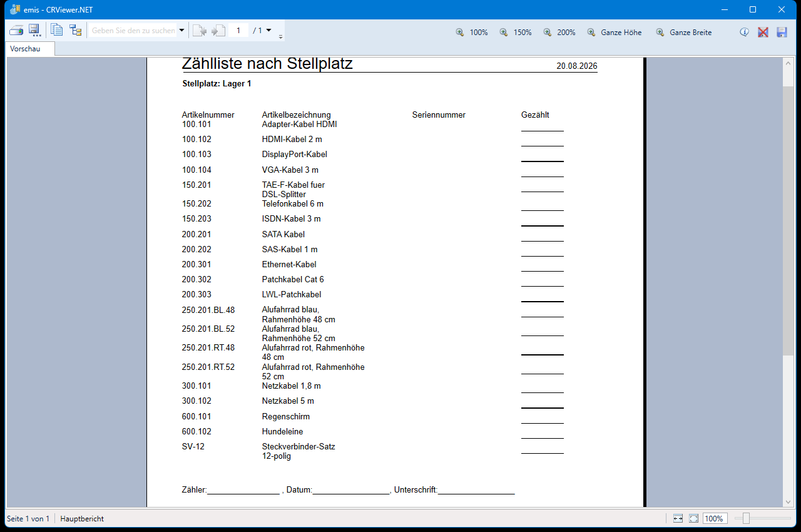Go to the previous page
Image resolution: width=801 pixels, height=532 pixels.
[x=200, y=31]
